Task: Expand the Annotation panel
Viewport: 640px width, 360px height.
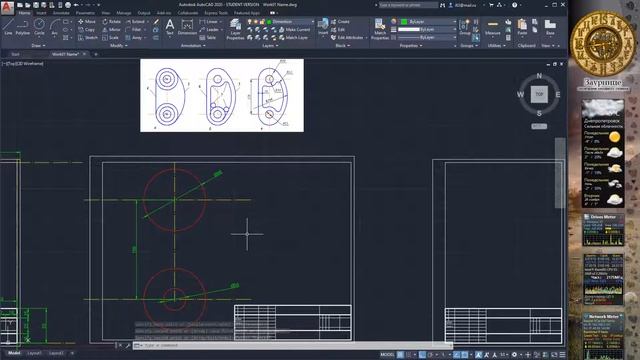Action: (193, 46)
